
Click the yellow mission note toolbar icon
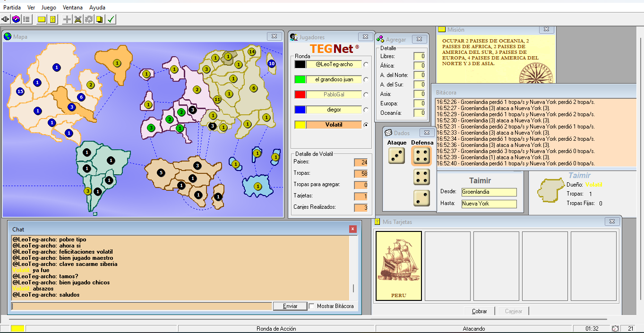(42, 19)
